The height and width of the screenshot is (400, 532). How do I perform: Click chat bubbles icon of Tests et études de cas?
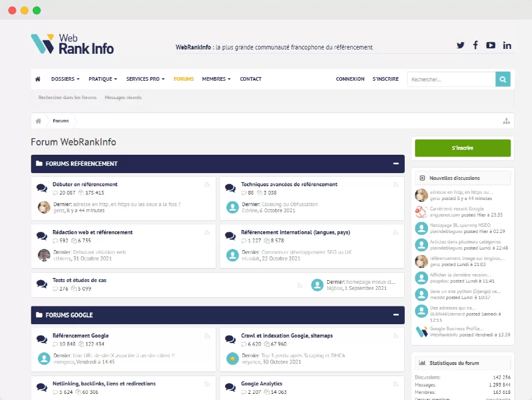coord(42,284)
